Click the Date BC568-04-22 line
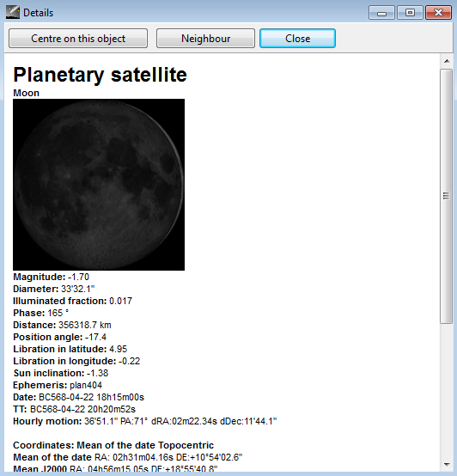 pyautogui.click(x=78, y=397)
